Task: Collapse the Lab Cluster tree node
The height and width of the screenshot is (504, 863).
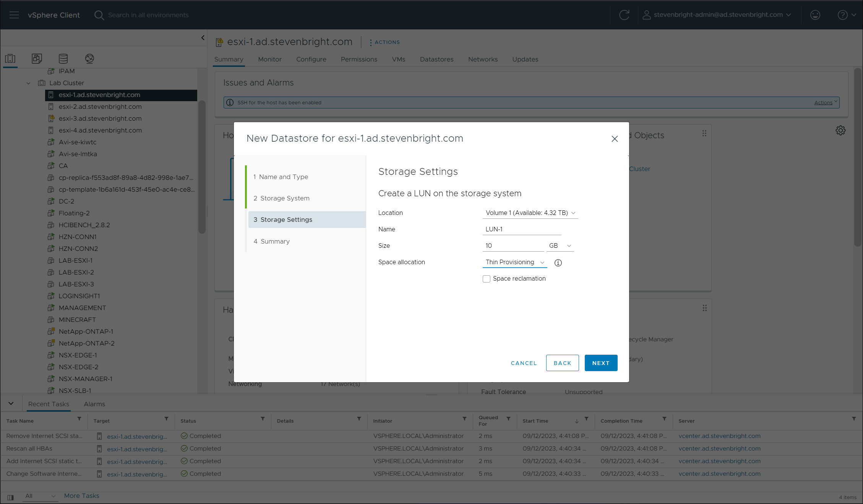Action: point(28,83)
